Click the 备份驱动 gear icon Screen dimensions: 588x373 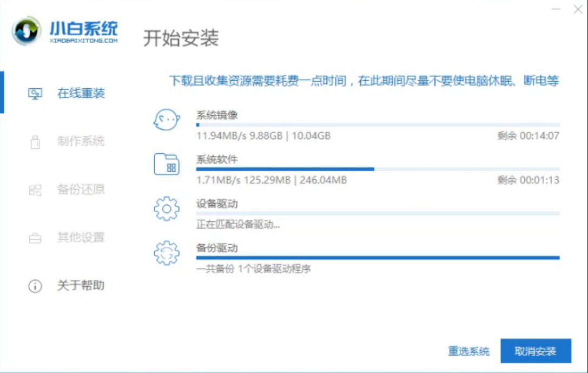(x=168, y=253)
